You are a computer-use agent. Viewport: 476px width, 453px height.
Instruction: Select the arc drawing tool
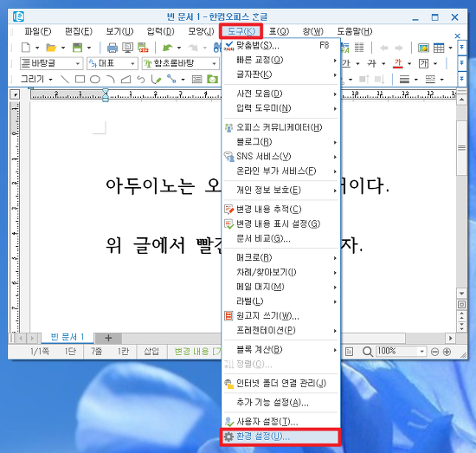tap(111, 80)
